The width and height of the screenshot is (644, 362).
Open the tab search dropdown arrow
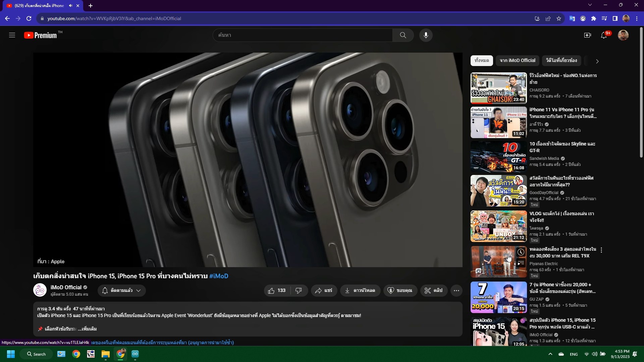coord(590,5)
